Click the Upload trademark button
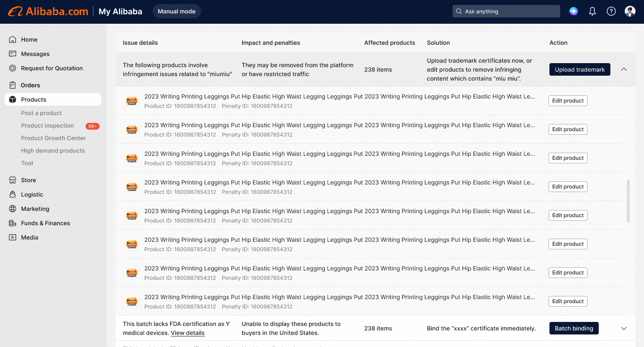Viewport: 644px width, 347px height. (580, 69)
